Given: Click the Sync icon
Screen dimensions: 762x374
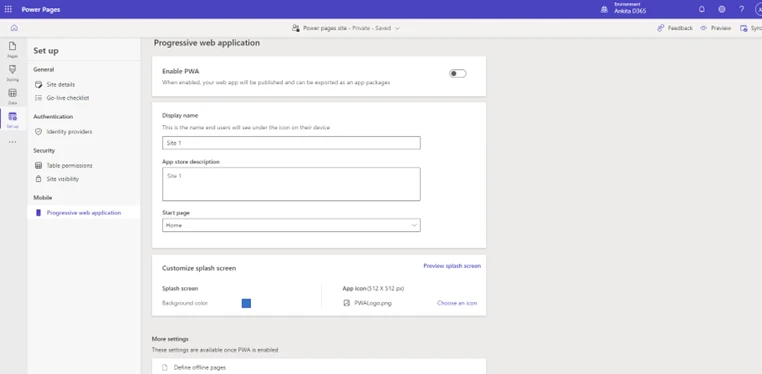Looking at the screenshot, I should 744,28.
